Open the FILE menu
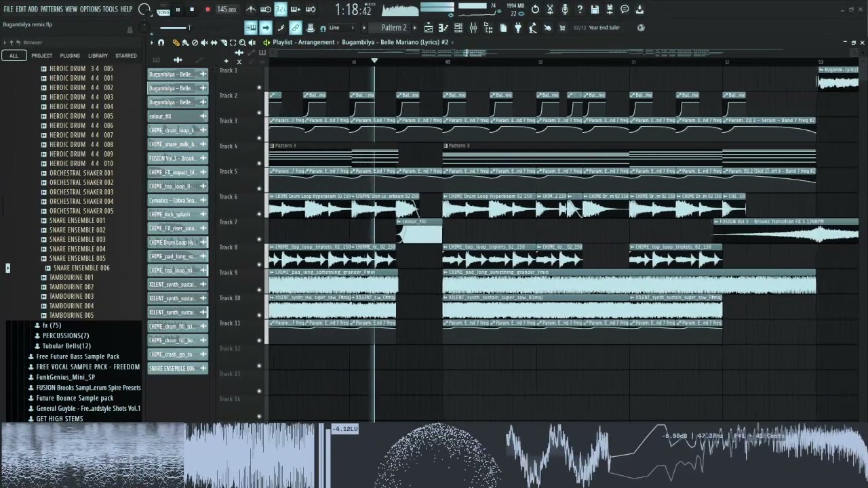 tap(8, 9)
